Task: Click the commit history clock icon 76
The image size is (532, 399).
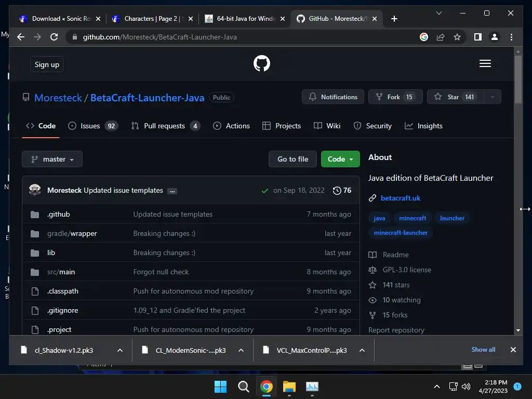Action: 342,190
